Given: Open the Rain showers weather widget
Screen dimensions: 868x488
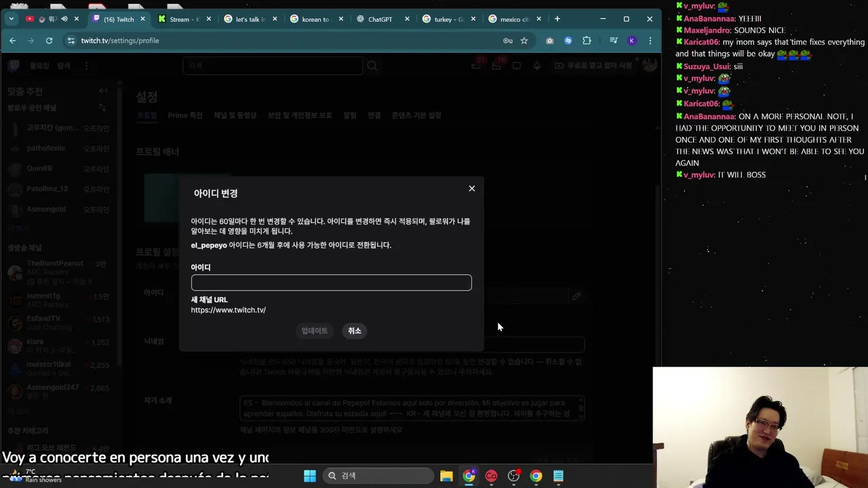Looking at the screenshot, I should [34, 476].
